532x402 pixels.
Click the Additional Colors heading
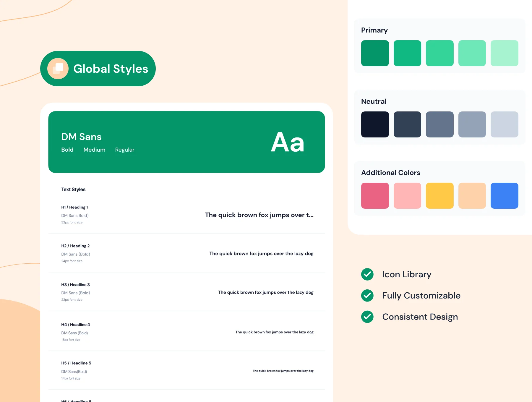390,173
